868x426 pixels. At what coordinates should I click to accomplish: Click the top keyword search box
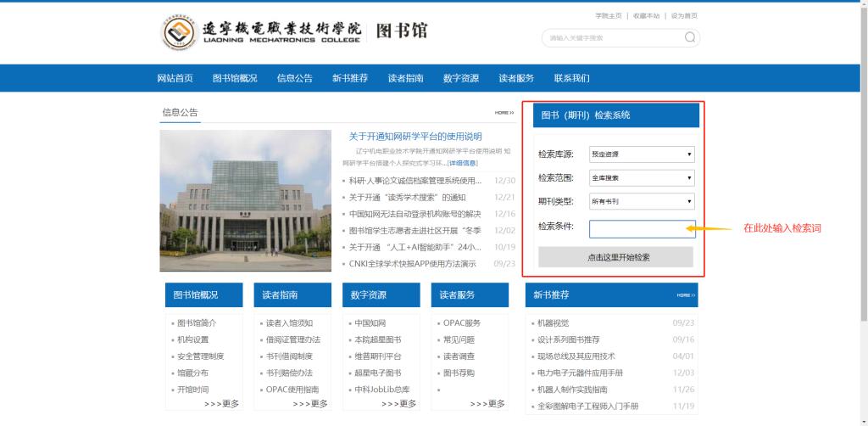pyautogui.click(x=612, y=37)
